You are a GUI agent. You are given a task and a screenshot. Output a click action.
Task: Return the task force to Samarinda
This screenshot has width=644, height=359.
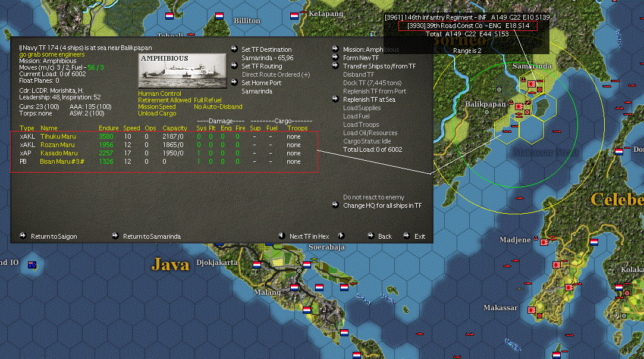point(152,236)
